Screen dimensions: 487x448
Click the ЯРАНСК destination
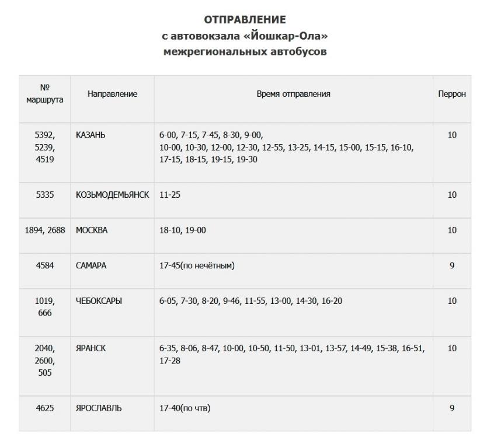click(x=90, y=348)
